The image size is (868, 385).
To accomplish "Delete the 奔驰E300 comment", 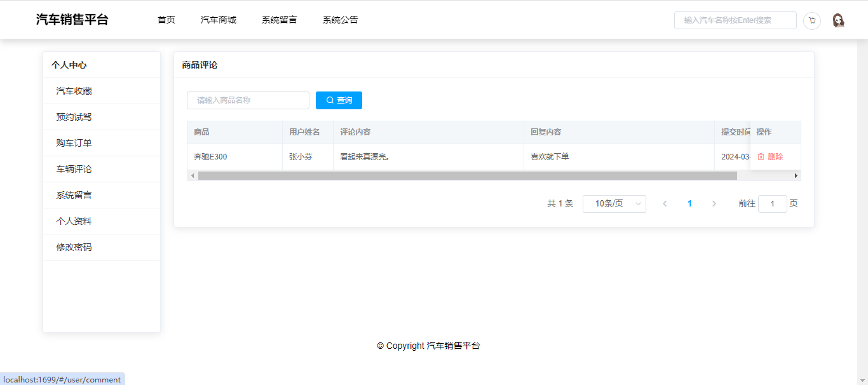I will point(770,157).
